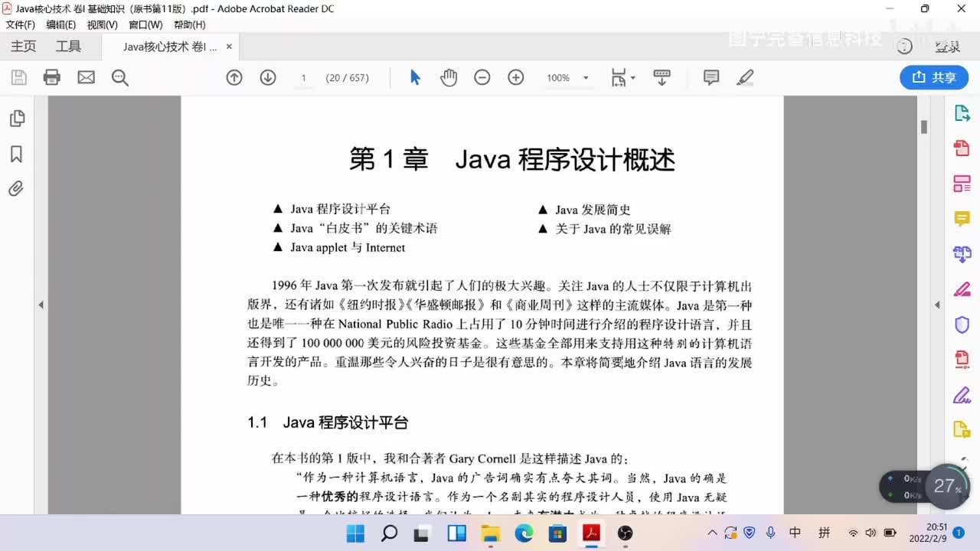Open the 帮助(H) menu

pyautogui.click(x=189, y=24)
